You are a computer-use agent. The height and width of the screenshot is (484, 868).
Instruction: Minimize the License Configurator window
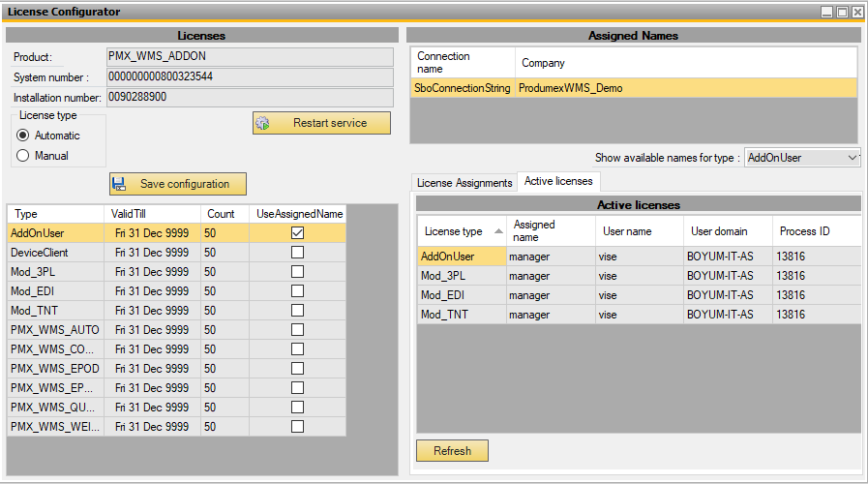point(826,12)
